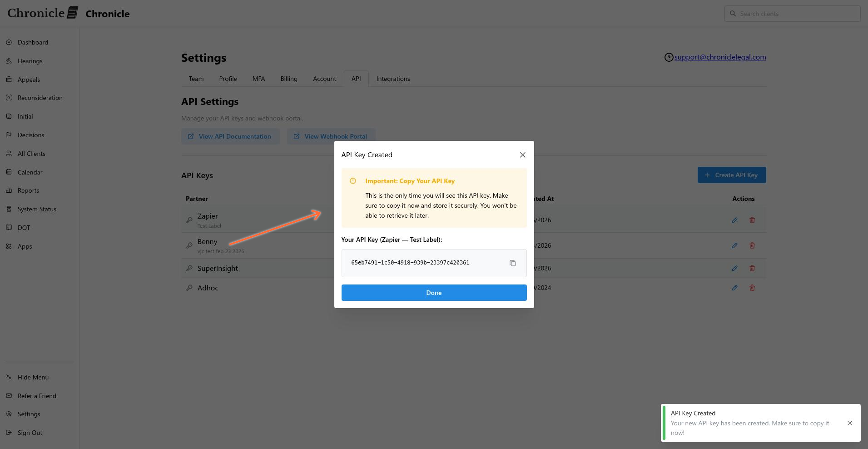Edit the SuperInsight API key

tap(734, 268)
